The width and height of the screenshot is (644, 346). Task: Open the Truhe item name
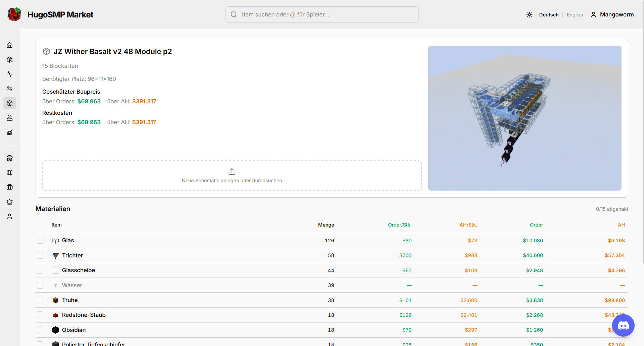[x=70, y=300]
